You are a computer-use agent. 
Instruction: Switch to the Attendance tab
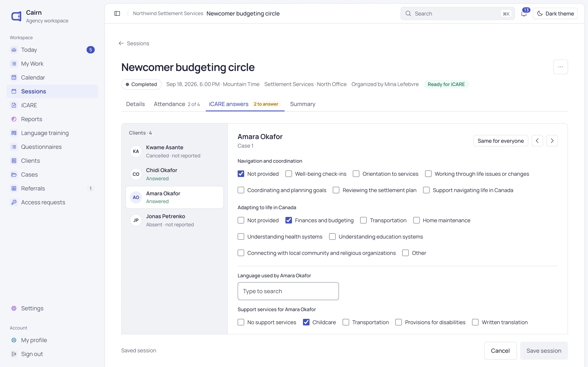(177, 104)
